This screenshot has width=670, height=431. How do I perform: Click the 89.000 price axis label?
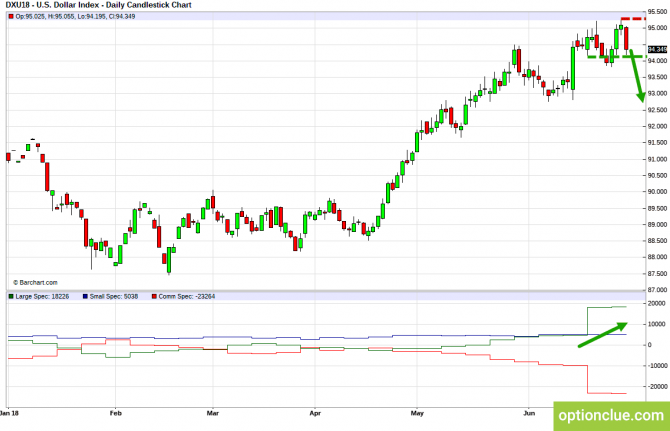point(657,225)
